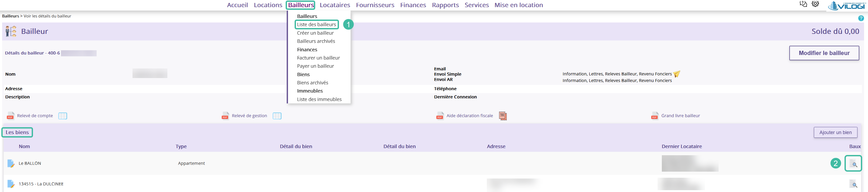Viewport: 868px width, 192px height.
Task: Open the Bailleurs menu
Action: tap(301, 5)
